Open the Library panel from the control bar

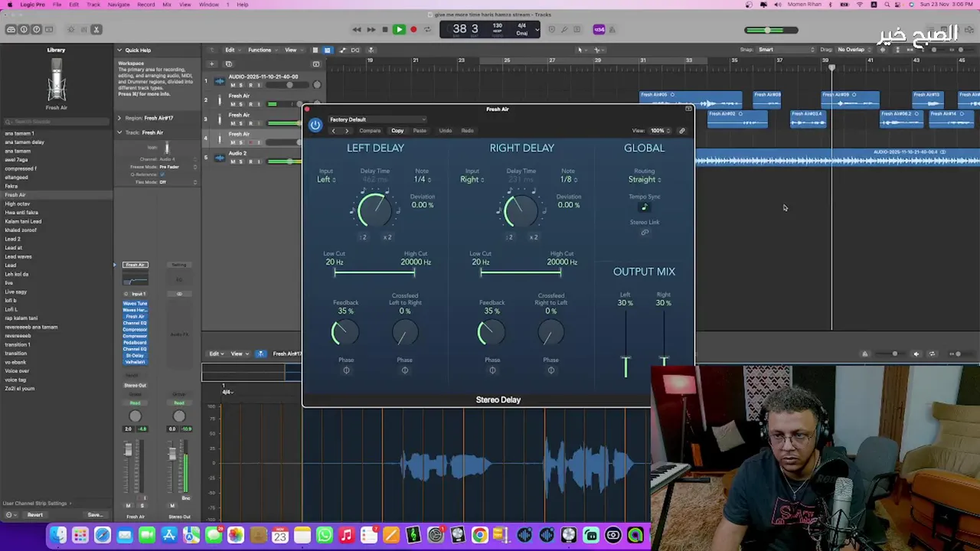11,29
